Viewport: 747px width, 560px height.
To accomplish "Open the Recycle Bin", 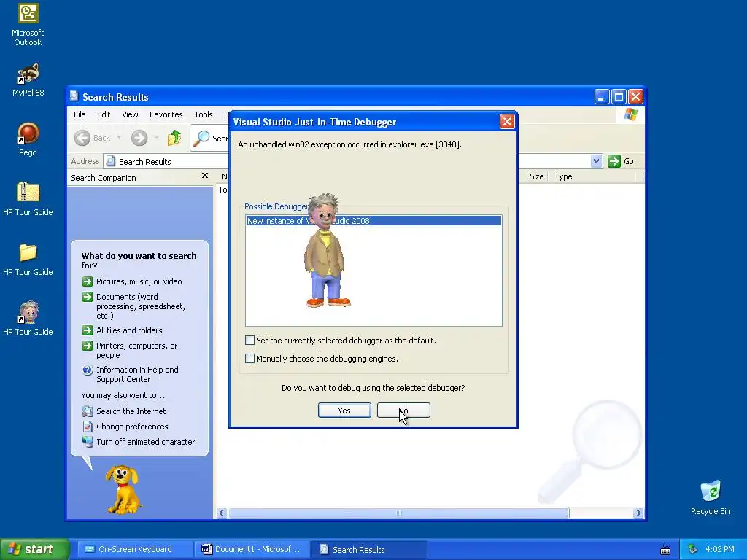I will [711, 497].
